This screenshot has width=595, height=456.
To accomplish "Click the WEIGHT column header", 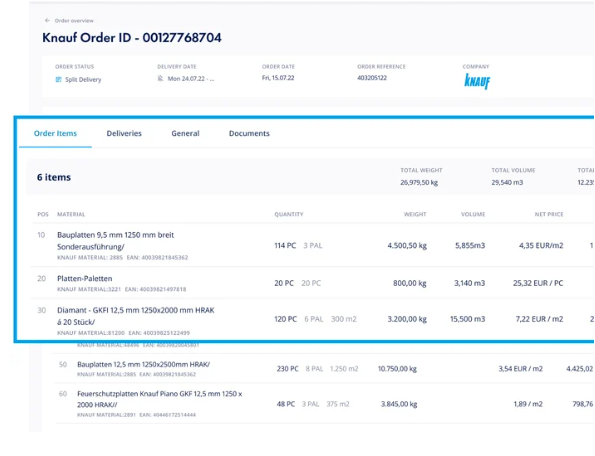I will [x=415, y=214].
